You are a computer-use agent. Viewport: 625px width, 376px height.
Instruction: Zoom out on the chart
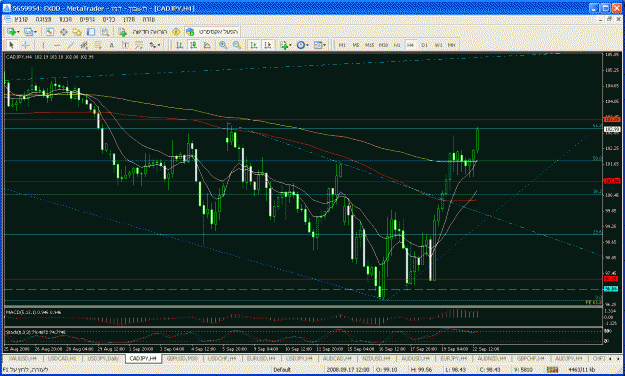[237, 45]
